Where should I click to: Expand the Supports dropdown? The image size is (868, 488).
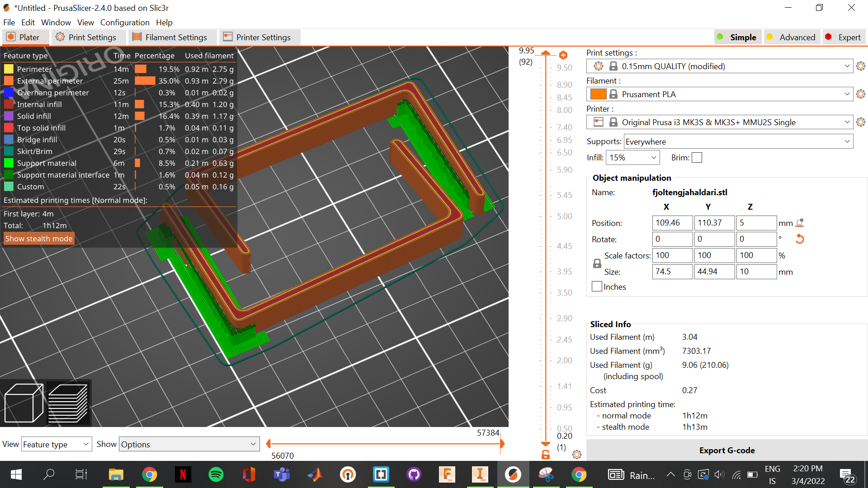[738, 141]
